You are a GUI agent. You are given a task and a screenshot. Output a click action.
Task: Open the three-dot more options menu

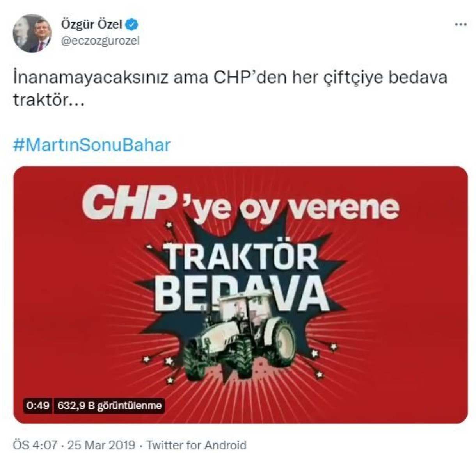(461, 25)
